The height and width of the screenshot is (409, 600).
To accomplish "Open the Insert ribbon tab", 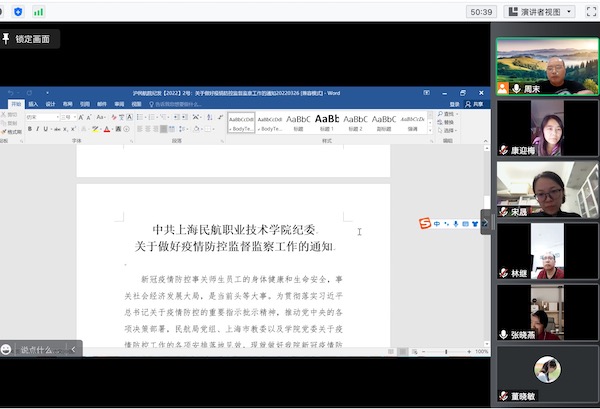I will [x=33, y=104].
